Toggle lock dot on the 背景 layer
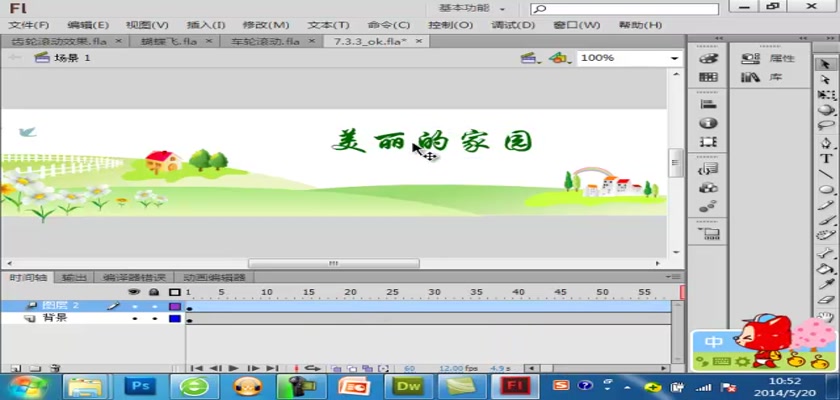 [x=154, y=319]
